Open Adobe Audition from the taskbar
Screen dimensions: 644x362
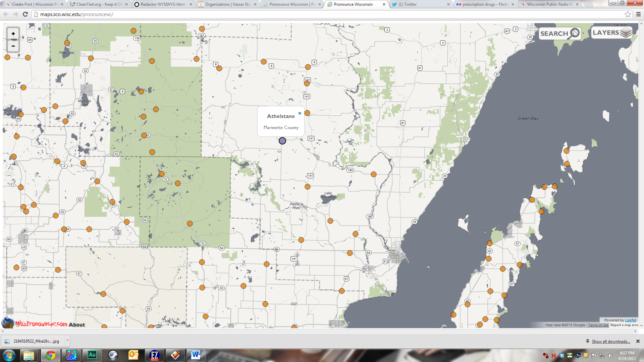92,355
